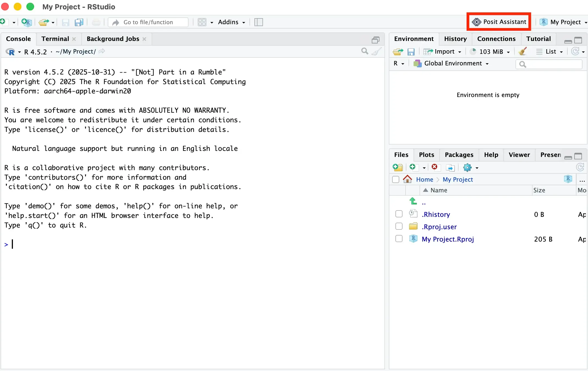Image resolution: width=588 pixels, height=371 pixels.
Task: Load a workspace in the Environment pane
Action: [398, 52]
